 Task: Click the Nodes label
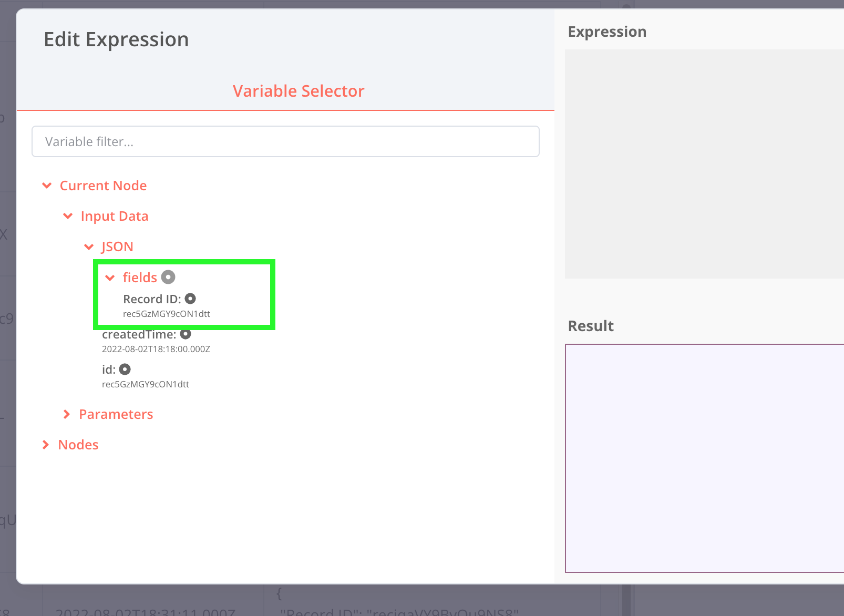pos(78,445)
